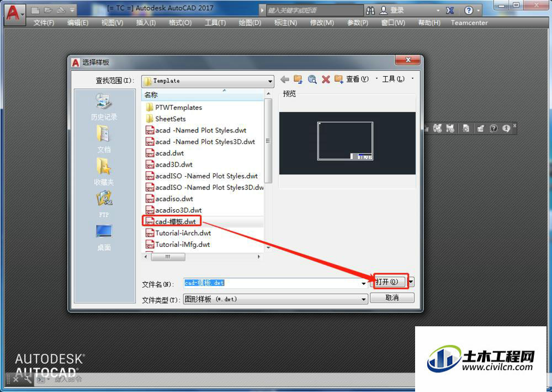Open the 帮助(H) menu
Viewport: 552px width, 392px height.
pyautogui.click(x=429, y=23)
